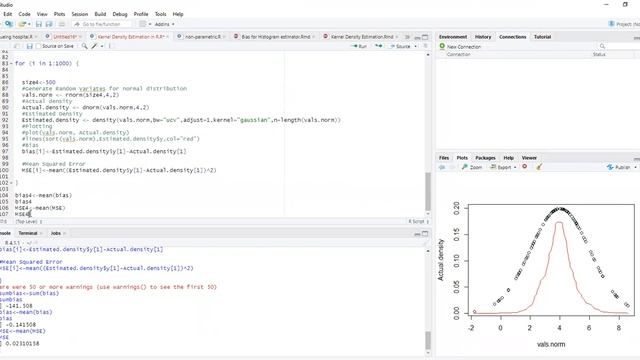640x360 pixels.
Task: Open the code tools wand icon
Action: [95, 46]
